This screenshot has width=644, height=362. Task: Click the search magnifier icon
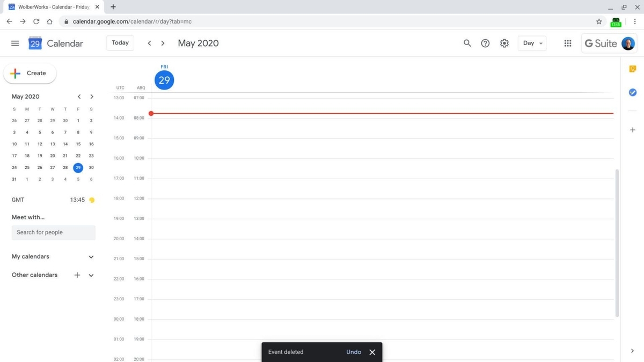[x=467, y=43]
